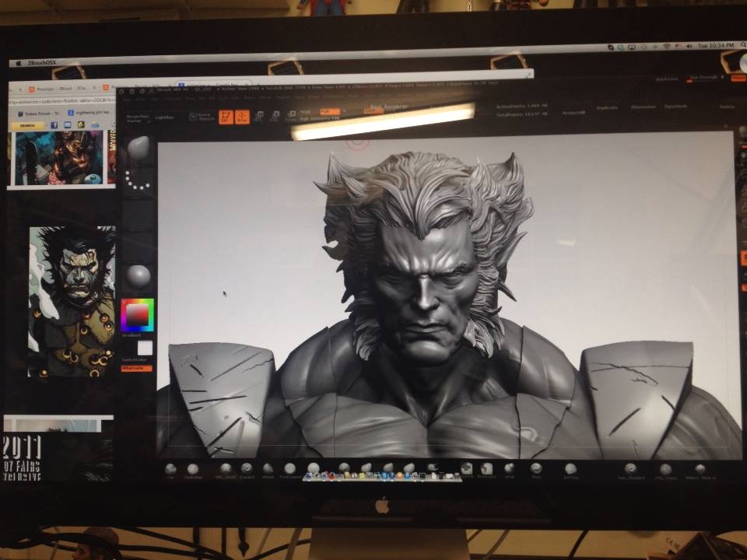Toggle the orange Rgb channel button
The height and width of the screenshot is (560, 747).
[330, 112]
